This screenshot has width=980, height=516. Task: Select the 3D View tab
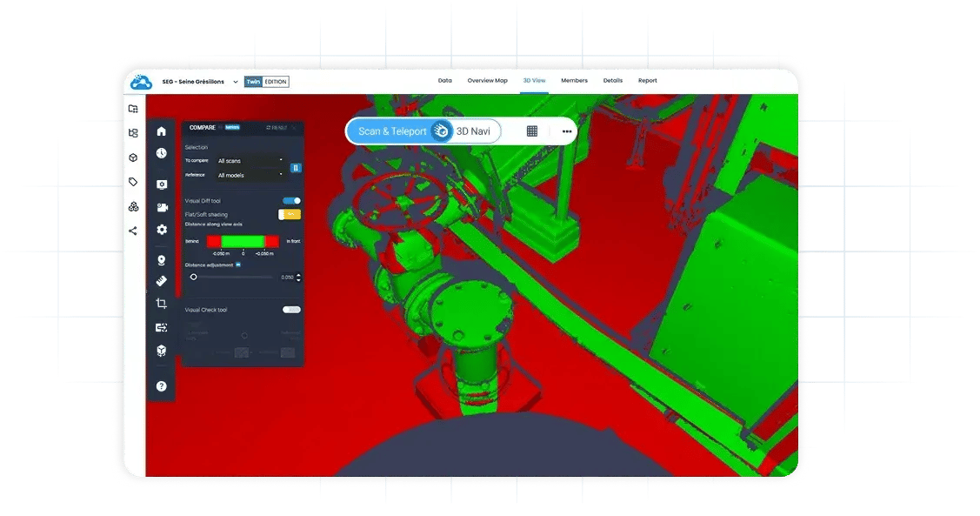click(x=535, y=81)
